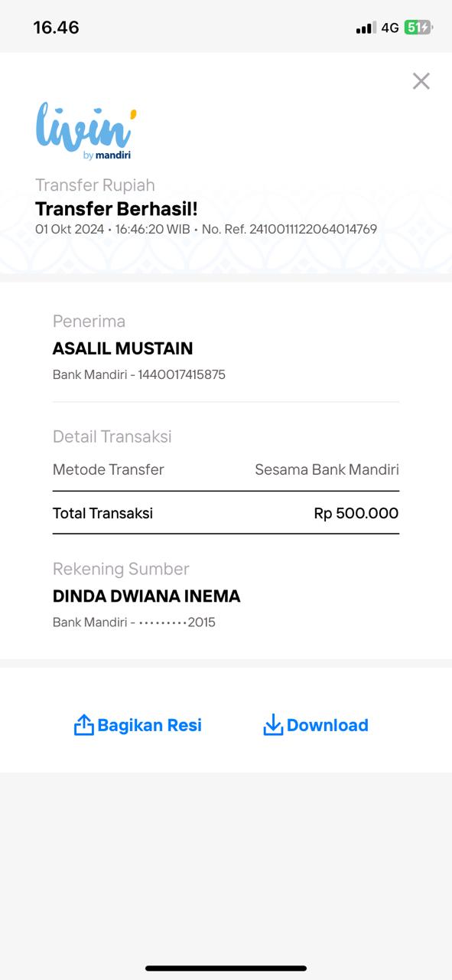
Task: Tap the share icon beside Bagikan Resi
Action: [x=83, y=724]
